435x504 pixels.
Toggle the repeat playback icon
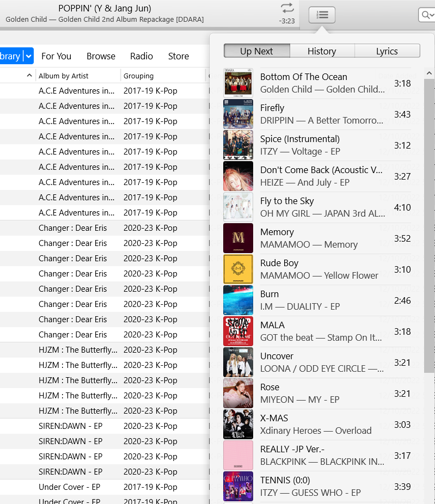coord(287,8)
